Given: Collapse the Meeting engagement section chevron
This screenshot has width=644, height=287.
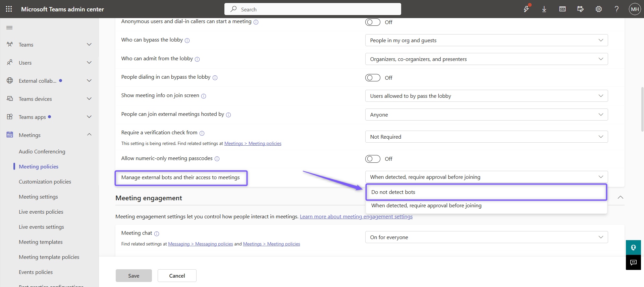Looking at the screenshot, I should point(621,197).
